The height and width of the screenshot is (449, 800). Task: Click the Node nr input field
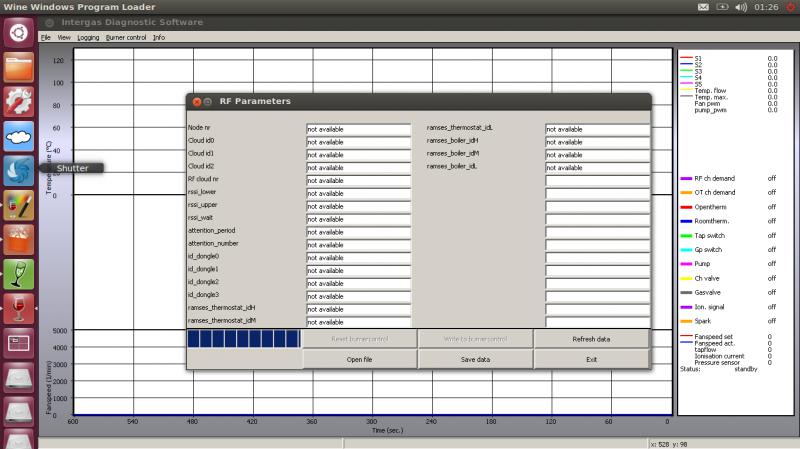(x=358, y=129)
